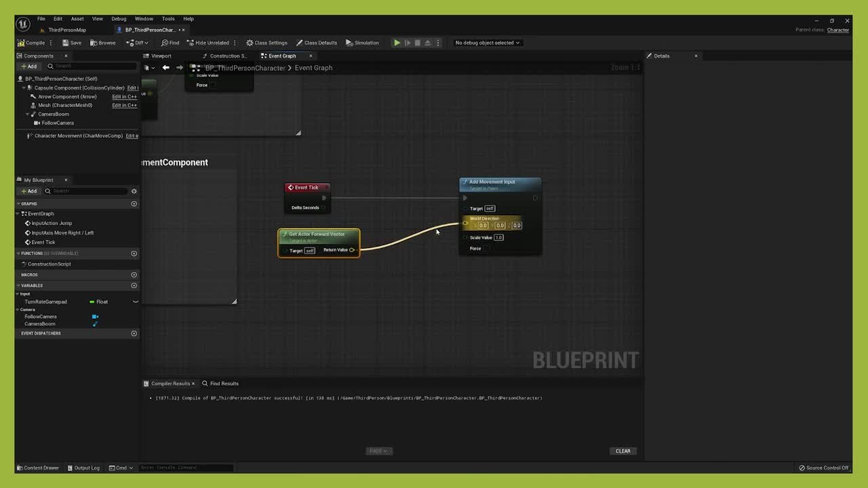Open Class Defaults
The height and width of the screenshot is (488, 868).
tap(317, 43)
